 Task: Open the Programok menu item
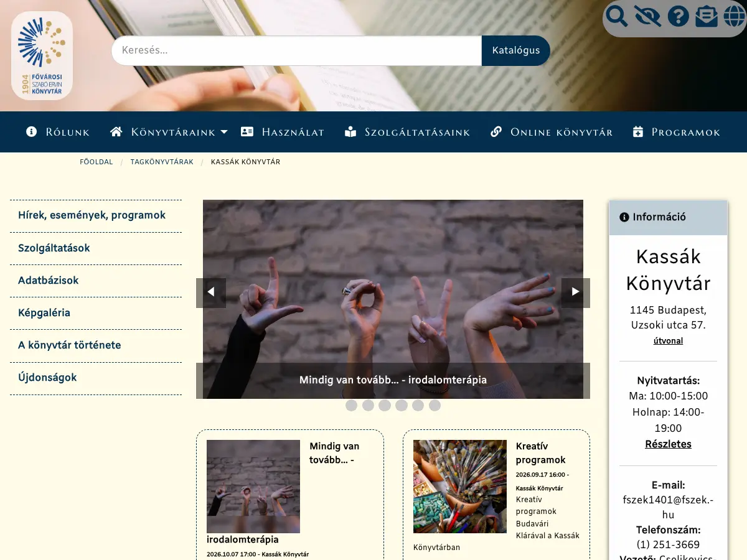[676, 132]
